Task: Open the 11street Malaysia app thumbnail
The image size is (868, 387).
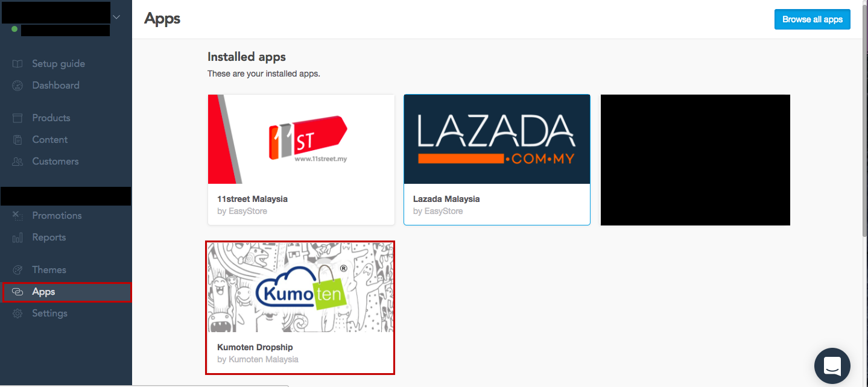Action: click(301, 139)
